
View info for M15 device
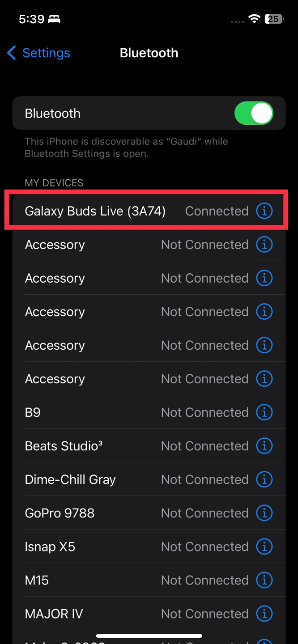click(x=264, y=580)
